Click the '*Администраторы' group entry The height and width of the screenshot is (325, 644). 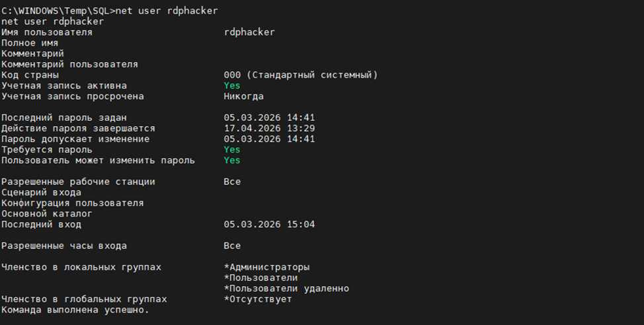coord(266,267)
